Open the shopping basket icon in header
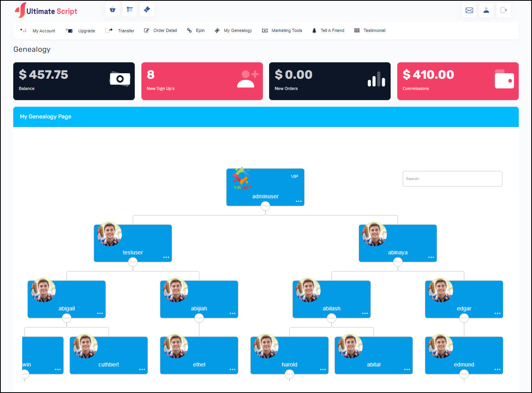The height and width of the screenshot is (393, 532). coord(113,10)
